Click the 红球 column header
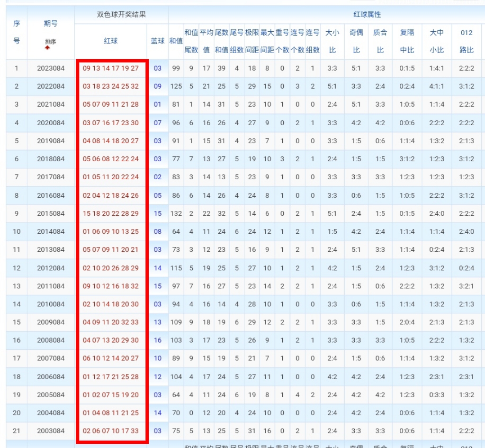This screenshot has height=448, width=485. click(x=111, y=41)
